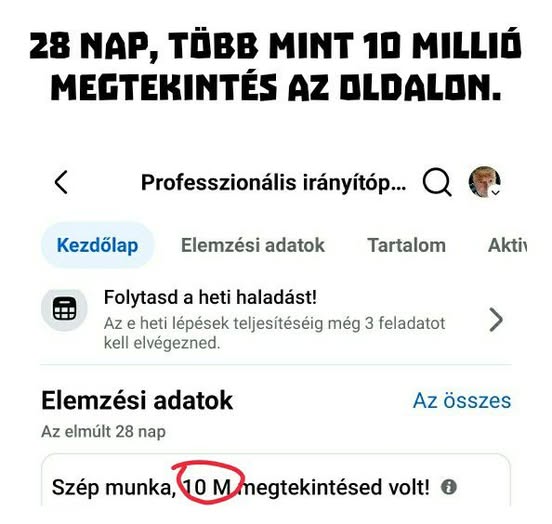Viewport: 552px width, 524px height.
Task: Open the Szép munka views card
Action: point(276,480)
